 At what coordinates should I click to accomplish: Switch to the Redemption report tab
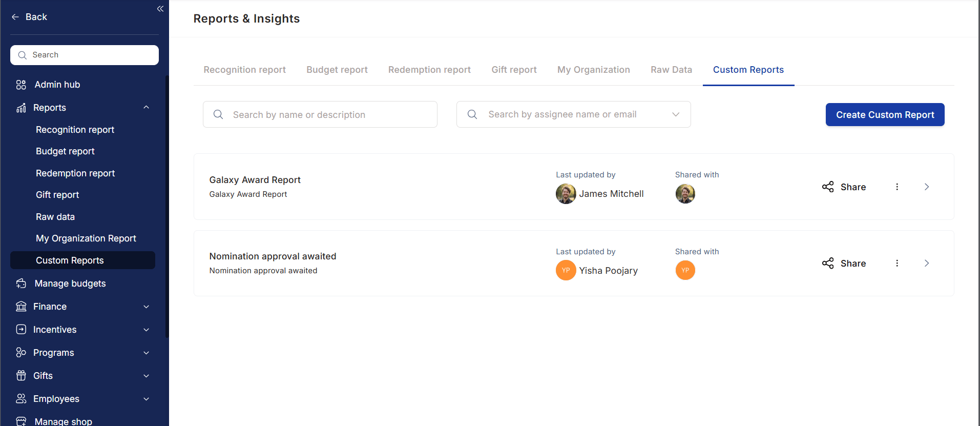(x=429, y=70)
